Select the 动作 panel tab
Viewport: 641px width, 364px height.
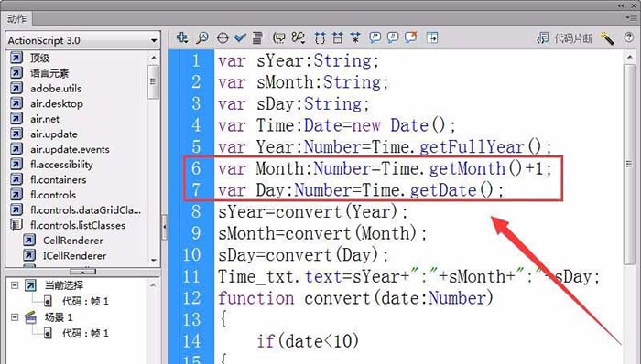[17, 19]
